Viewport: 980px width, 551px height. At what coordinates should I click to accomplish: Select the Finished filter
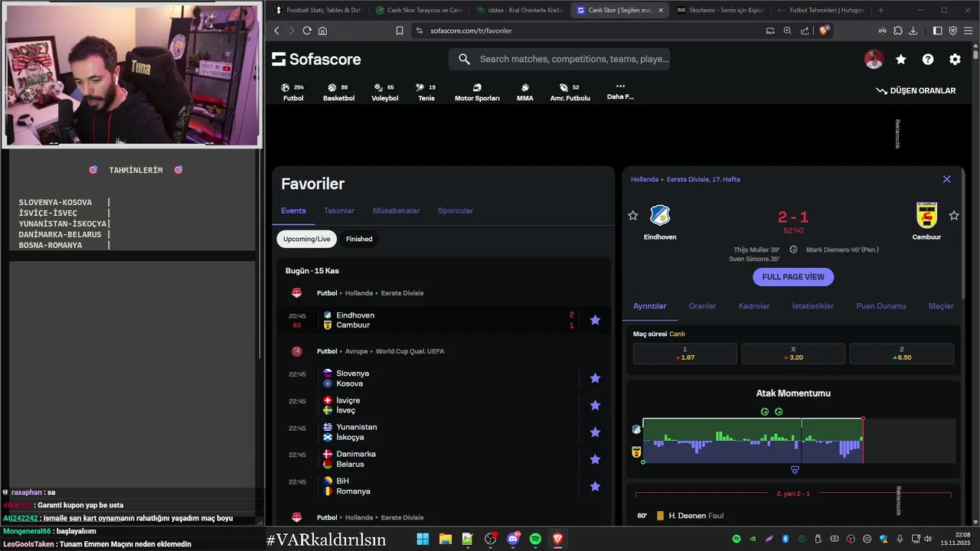pos(359,239)
